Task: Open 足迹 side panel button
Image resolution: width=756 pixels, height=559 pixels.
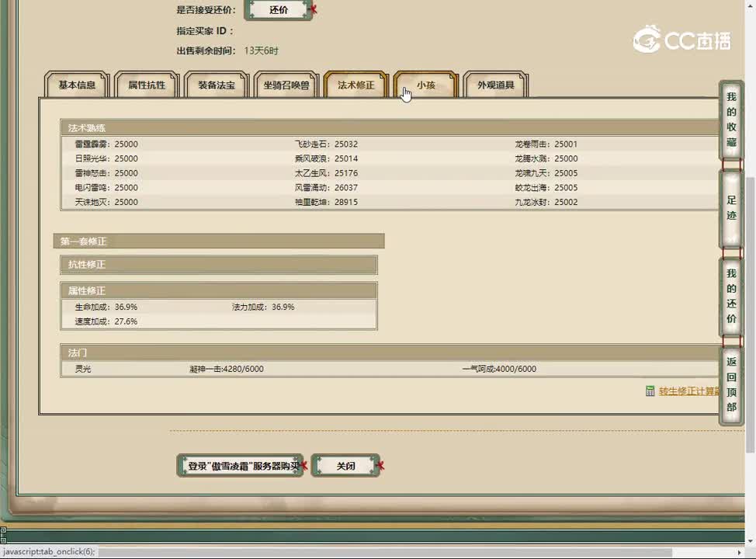Action: (731, 208)
